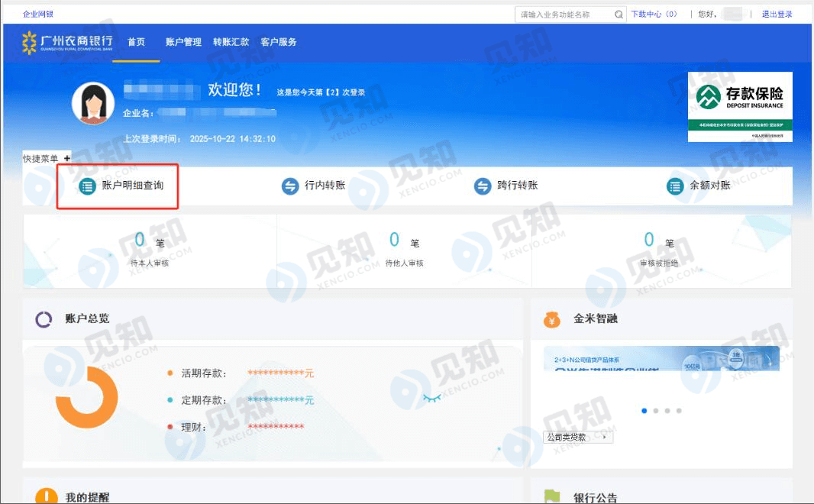Viewport: 814px width, 504px height.
Task: Add a shortcut with the 快捷菜单 plus button
Action: click(67, 158)
